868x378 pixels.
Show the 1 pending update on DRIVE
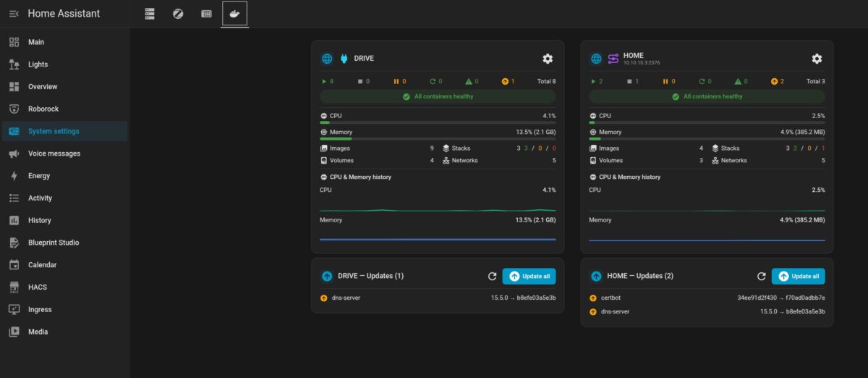(x=509, y=81)
